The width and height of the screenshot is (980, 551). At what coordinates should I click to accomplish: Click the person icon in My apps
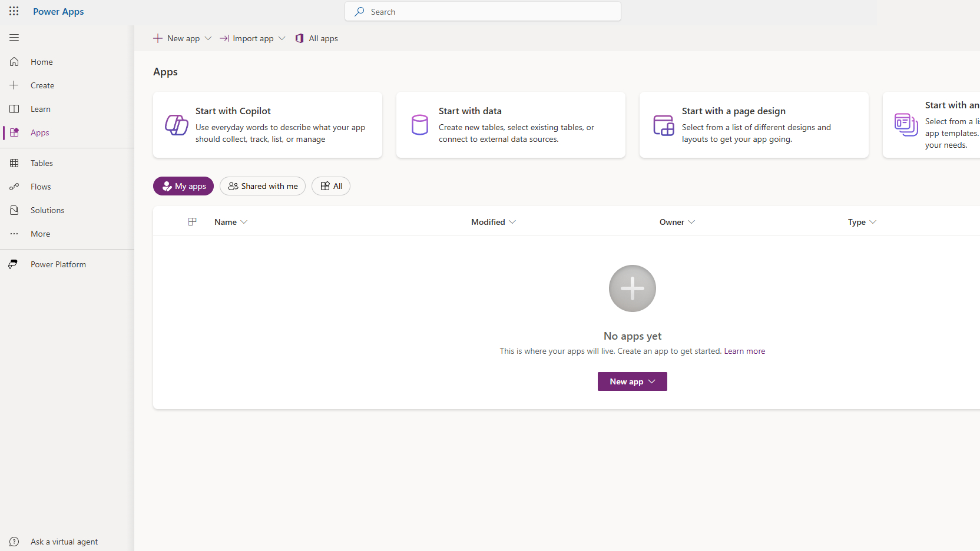coord(167,186)
